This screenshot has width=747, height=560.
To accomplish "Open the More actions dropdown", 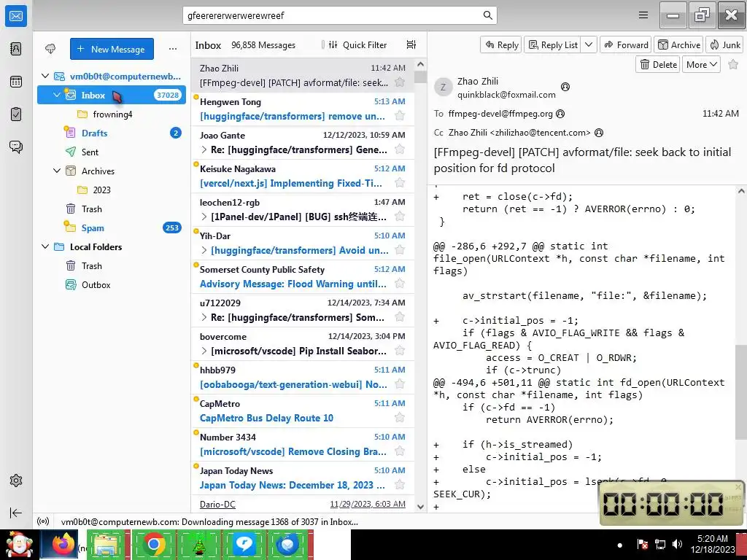I will [701, 64].
